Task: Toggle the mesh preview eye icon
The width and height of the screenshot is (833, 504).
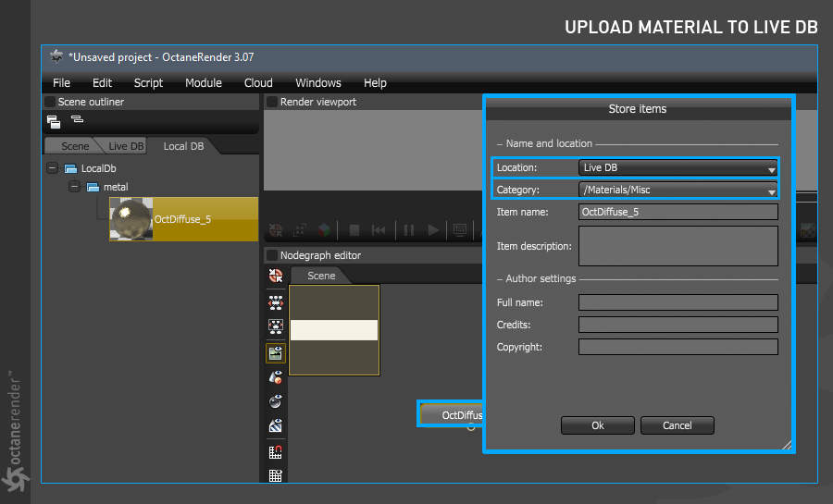Action: (276, 377)
